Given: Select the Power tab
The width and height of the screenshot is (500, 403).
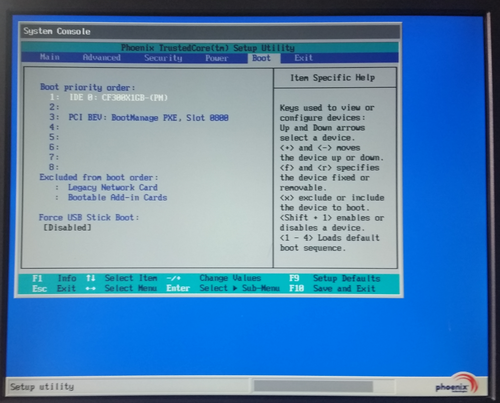Looking at the screenshot, I should point(217,58).
